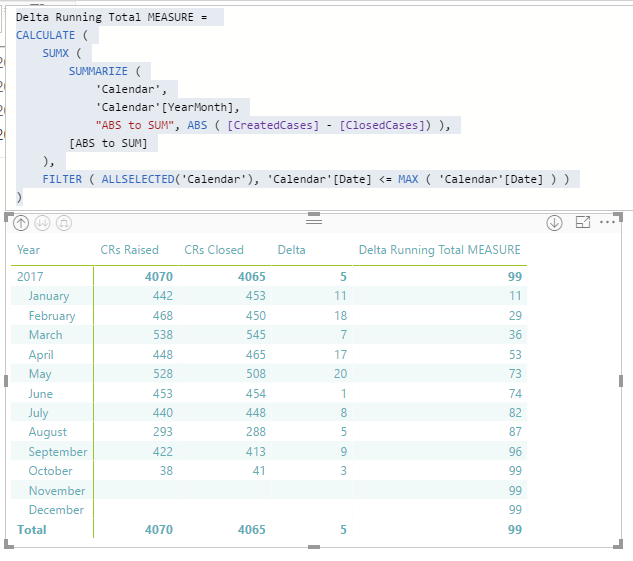Select the October row label
Image resolution: width=633 pixels, height=561 pixels.
point(50,471)
